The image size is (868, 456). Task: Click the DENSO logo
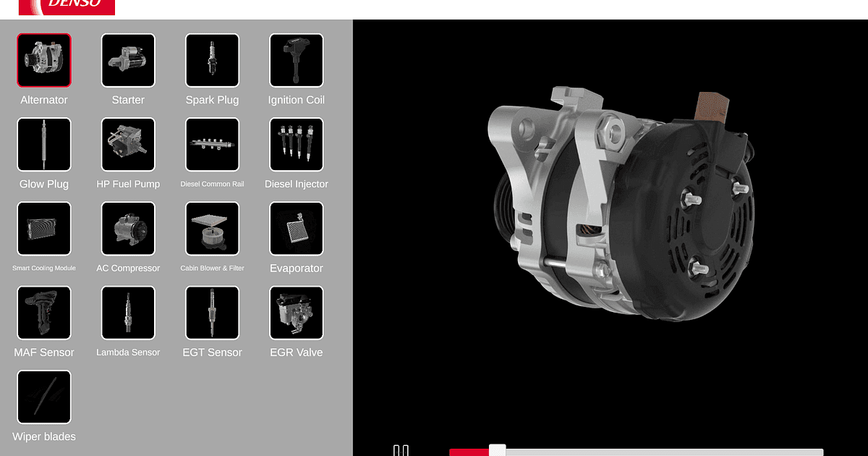point(67,7)
